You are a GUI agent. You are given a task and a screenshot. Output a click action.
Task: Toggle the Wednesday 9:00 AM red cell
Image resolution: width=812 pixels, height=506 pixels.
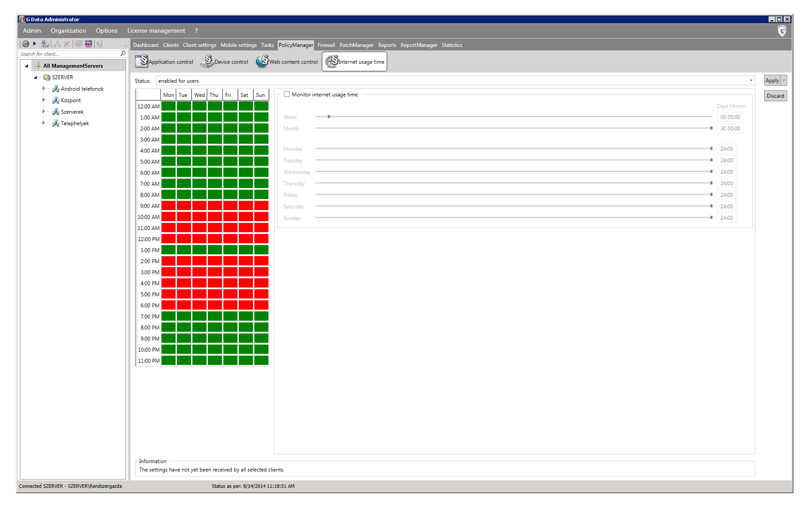199,205
